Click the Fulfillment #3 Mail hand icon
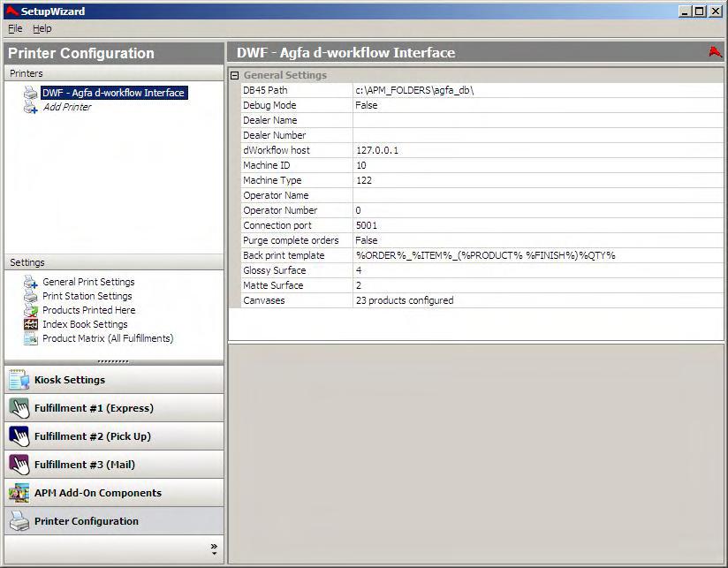The image size is (728, 568). 19,465
